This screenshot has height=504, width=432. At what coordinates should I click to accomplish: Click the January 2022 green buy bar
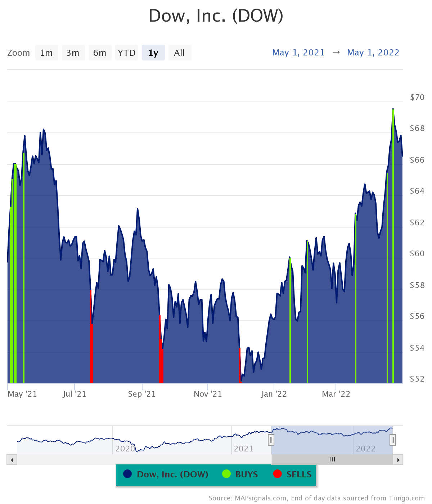[x=290, y=320]
